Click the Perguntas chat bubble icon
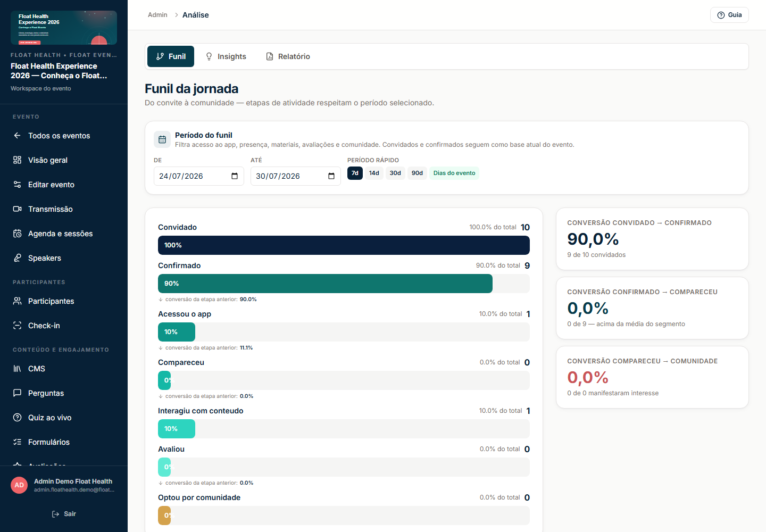Screen dimensions: 766x532 [17, 393]
